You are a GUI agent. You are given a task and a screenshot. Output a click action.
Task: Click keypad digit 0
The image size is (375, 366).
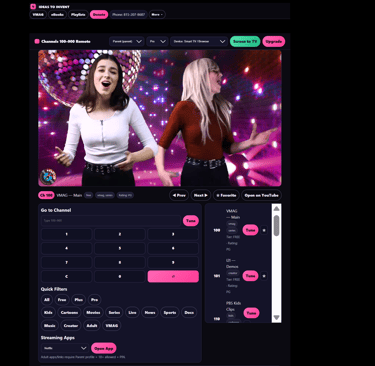(120, 276)
